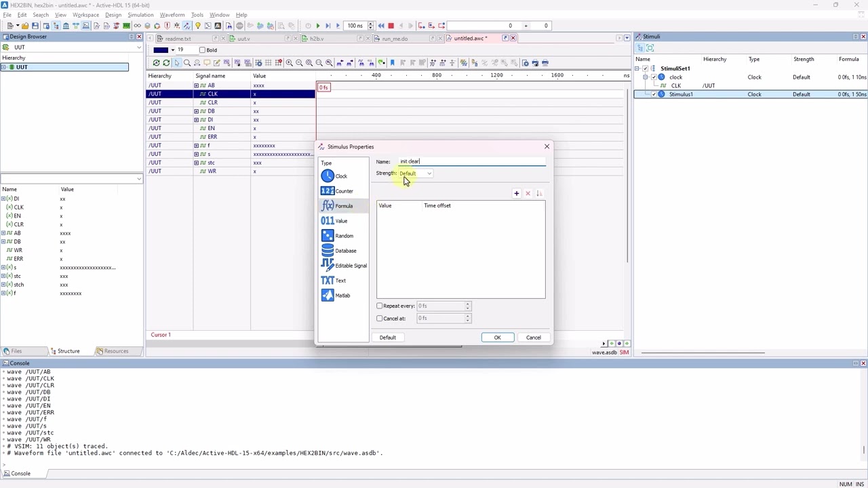Select the arrow pointer tool in waveform toolbar
The width and height of the screenshot is (868, 488).
pos(176,63)
